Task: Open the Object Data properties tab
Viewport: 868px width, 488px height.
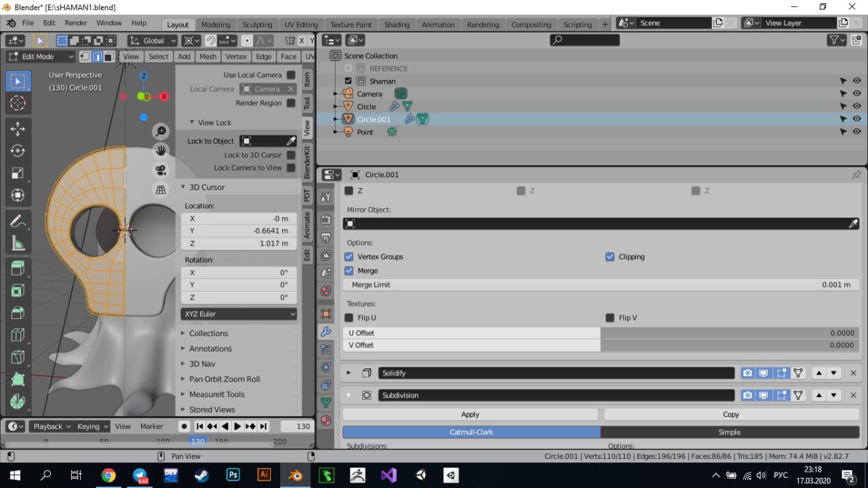Action: coord(326,402)
